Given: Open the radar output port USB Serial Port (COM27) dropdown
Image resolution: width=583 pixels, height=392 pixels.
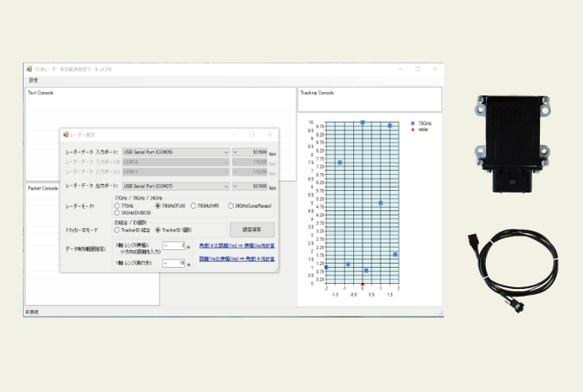Looking at the screenshot, I should tap(176, 186).
